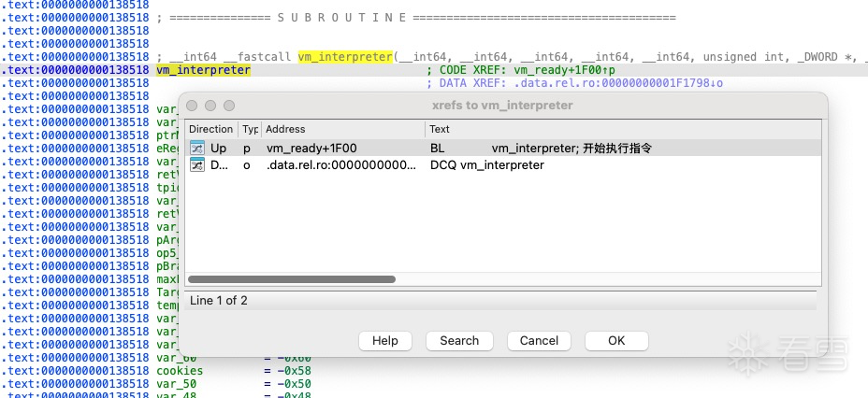
Task: Click DCQ vm_interpreter text cell
Action: pyautogui.click(x=486, y=164)
